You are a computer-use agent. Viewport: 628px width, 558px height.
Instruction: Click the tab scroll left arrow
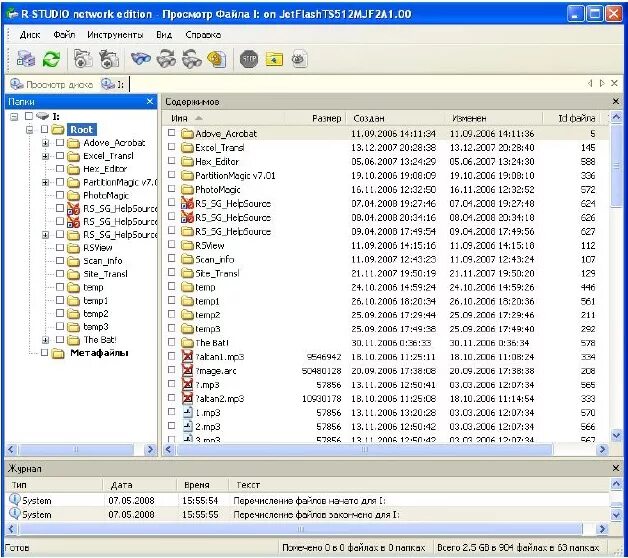590,83
